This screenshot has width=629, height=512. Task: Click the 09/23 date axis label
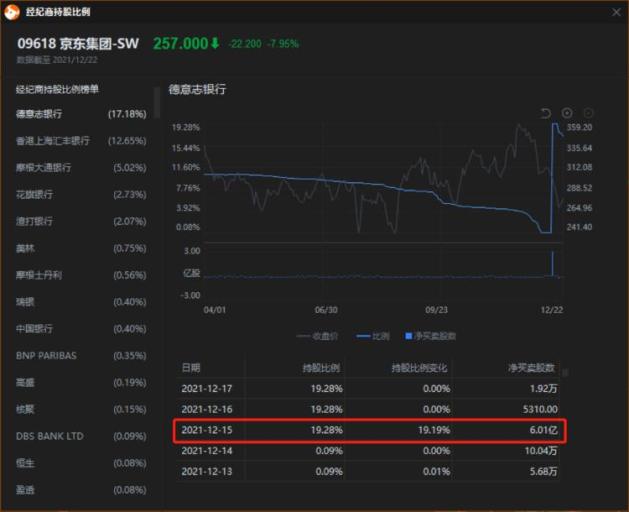[436, 310]
